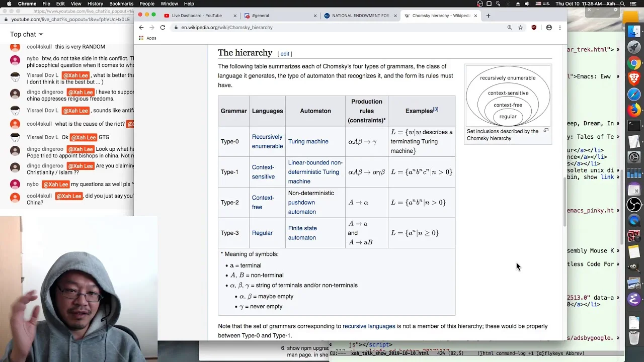
Task: Open a new Chrome tab
Action: tap(488, 16)
